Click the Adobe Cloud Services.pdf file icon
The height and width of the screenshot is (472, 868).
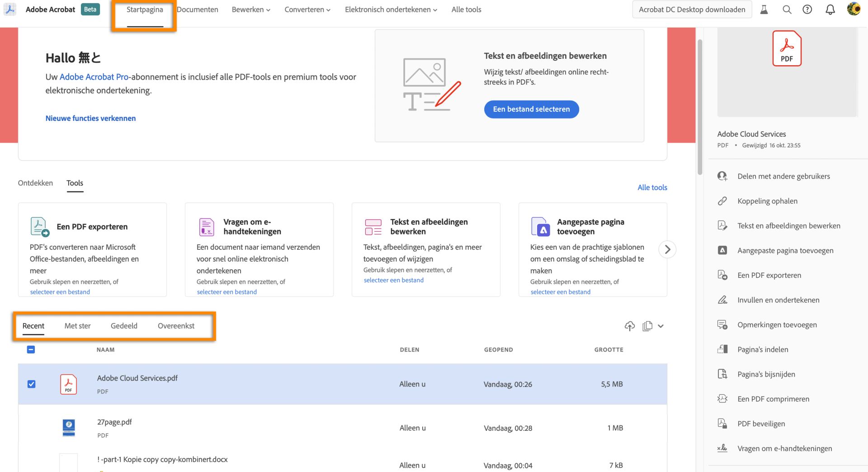click(x=68, y=384)
